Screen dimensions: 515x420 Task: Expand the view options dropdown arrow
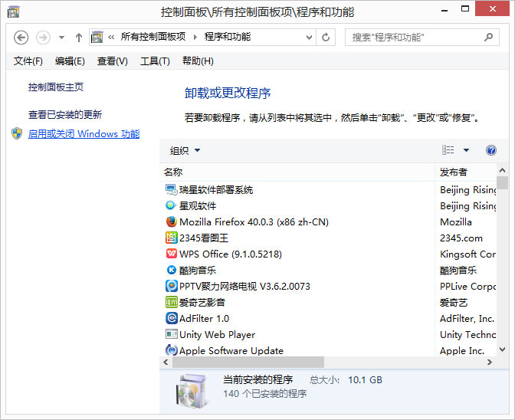coord(466,150)
